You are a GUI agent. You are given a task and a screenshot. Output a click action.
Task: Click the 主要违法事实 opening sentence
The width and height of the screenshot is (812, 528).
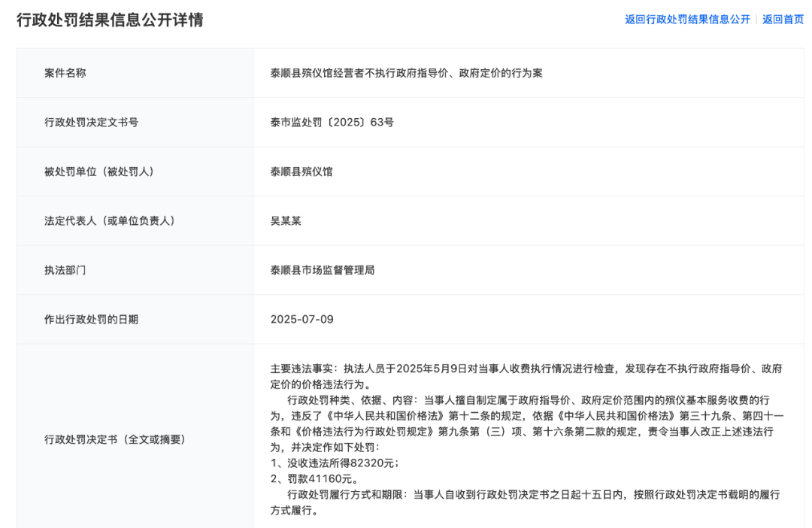526,369
